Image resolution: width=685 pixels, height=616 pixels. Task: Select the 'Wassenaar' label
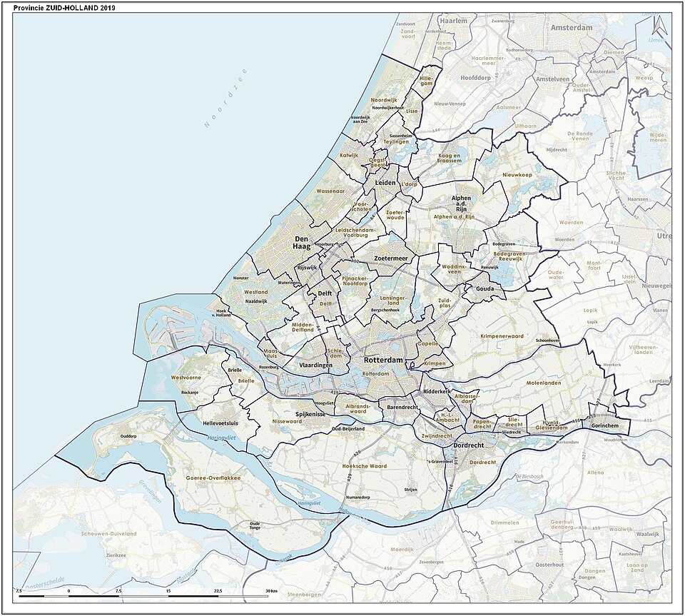330,191
